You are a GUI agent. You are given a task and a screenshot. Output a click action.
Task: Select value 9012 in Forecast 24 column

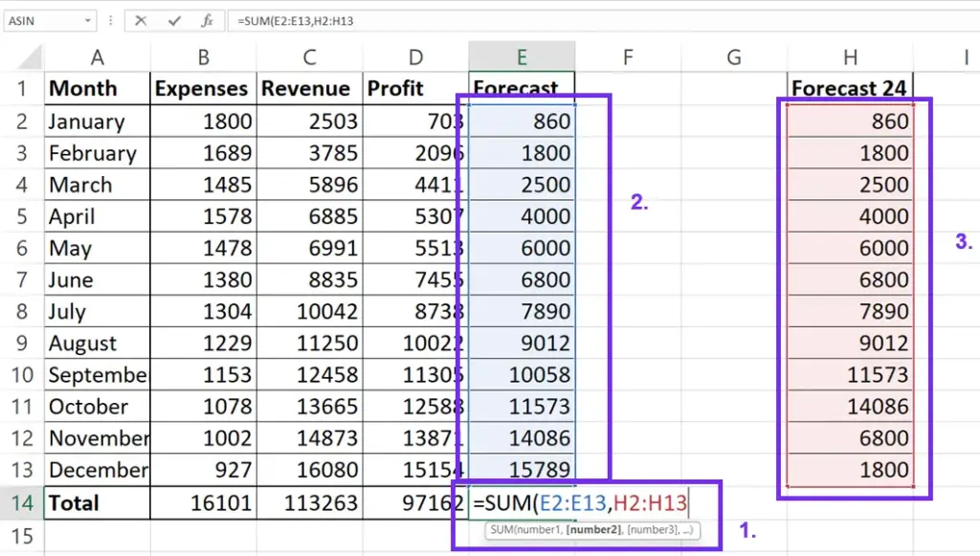pos(850,343)
